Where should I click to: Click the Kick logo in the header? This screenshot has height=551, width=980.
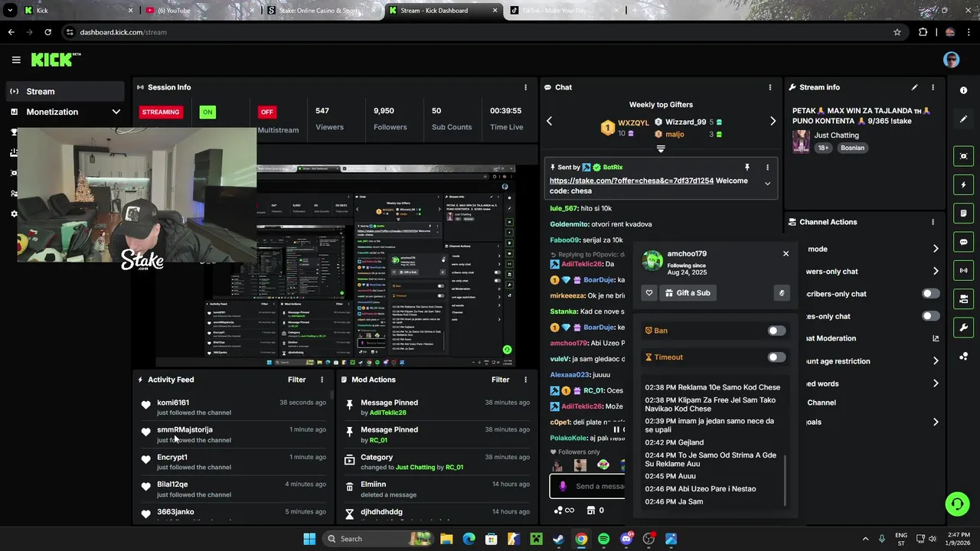(55, 60)
